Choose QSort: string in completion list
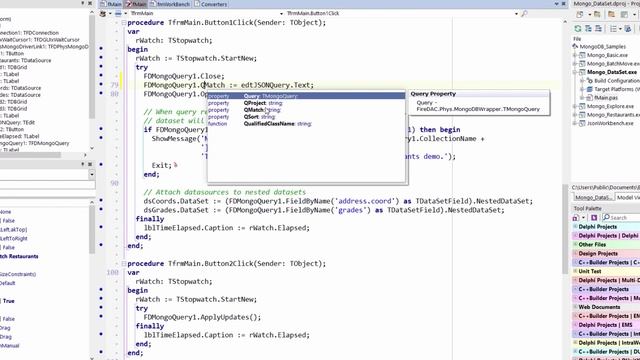Viewport: 640px width, 360px height. (306, 117)
